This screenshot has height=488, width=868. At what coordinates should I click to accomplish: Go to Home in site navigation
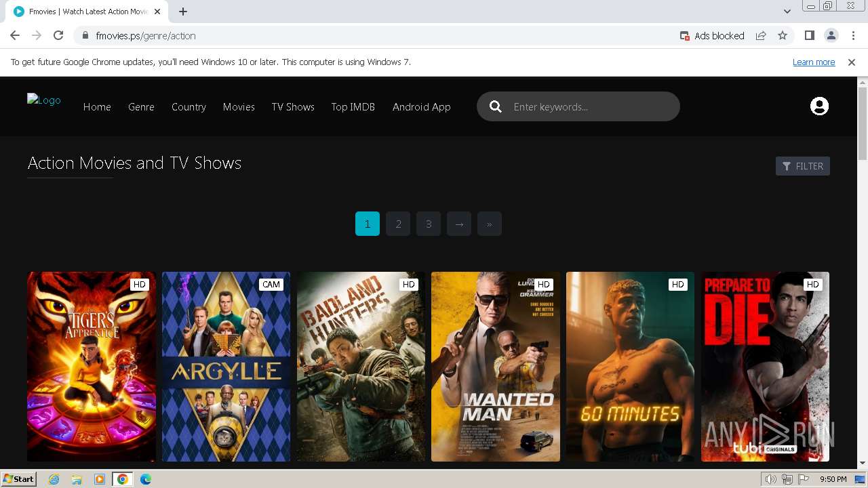tap(97, 106)
